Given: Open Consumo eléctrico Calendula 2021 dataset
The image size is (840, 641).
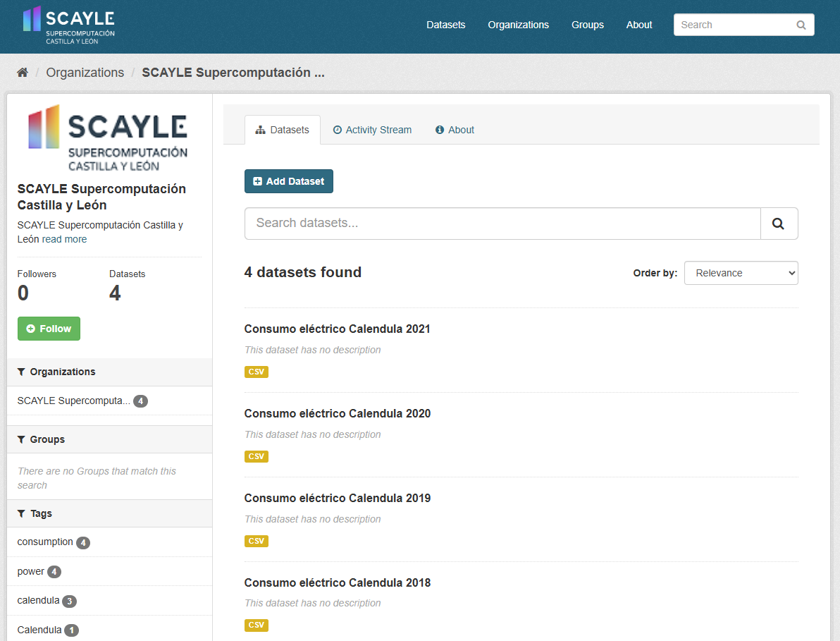Looking at the screenshot, I should (x=338, y=329).
